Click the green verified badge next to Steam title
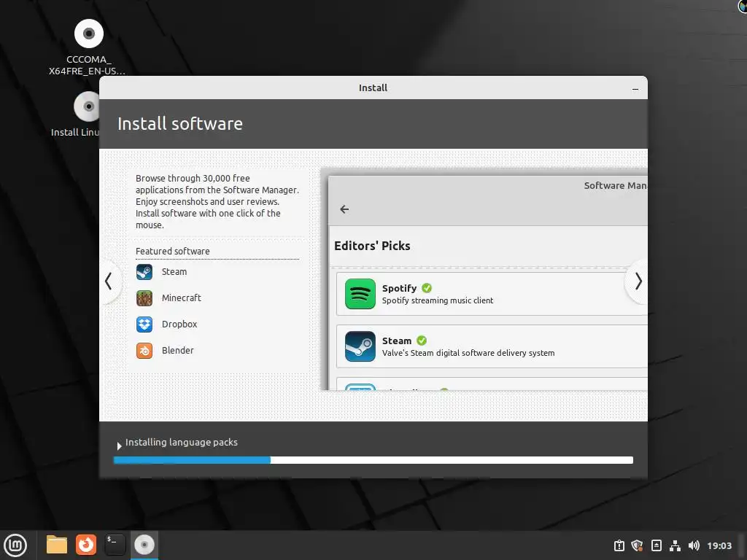The width and height of the screenshot is (747, 560). (422, 341)
